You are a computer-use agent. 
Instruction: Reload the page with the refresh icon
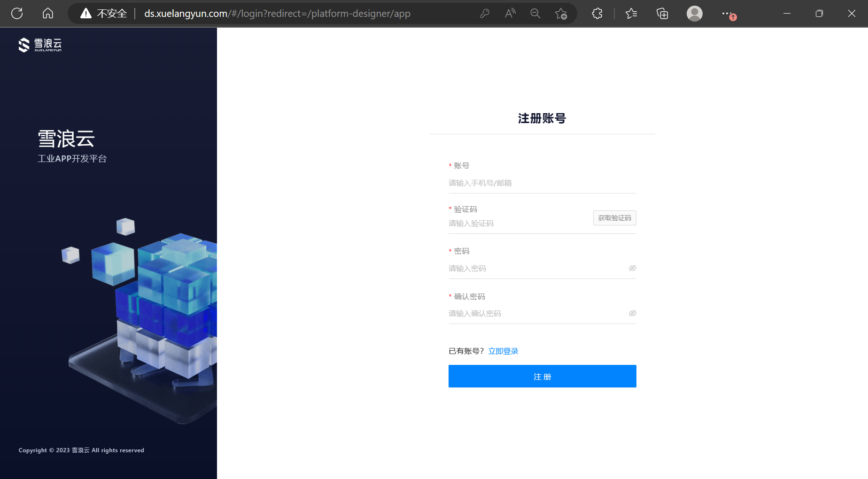(17, 13)
